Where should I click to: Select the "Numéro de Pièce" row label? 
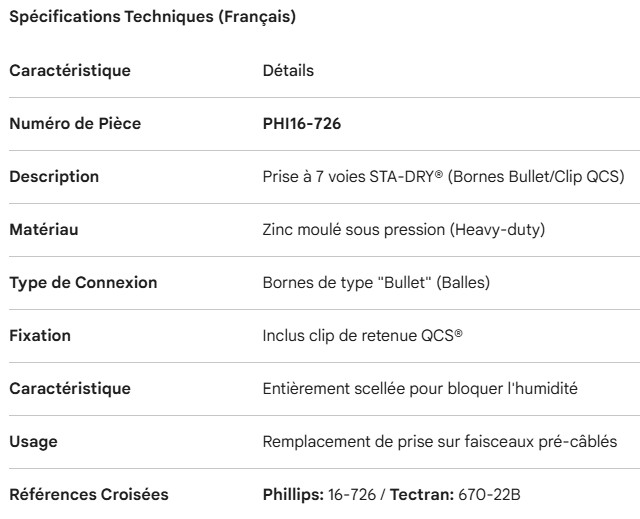coord(75,124)
